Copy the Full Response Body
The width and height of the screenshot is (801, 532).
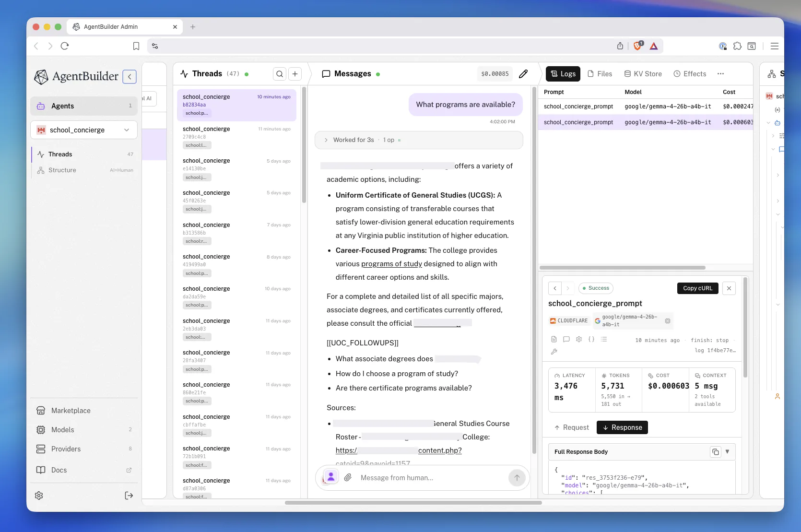click(x=716, y=452)
